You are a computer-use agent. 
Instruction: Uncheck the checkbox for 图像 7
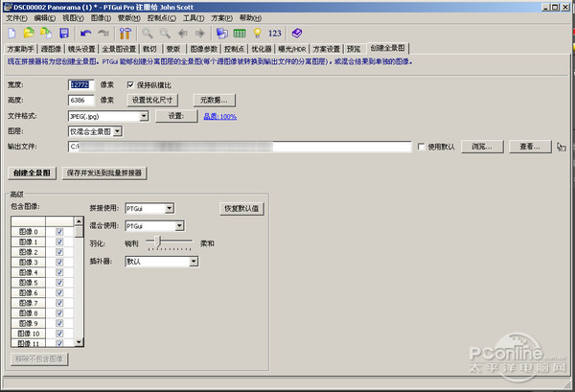(59, 303)
